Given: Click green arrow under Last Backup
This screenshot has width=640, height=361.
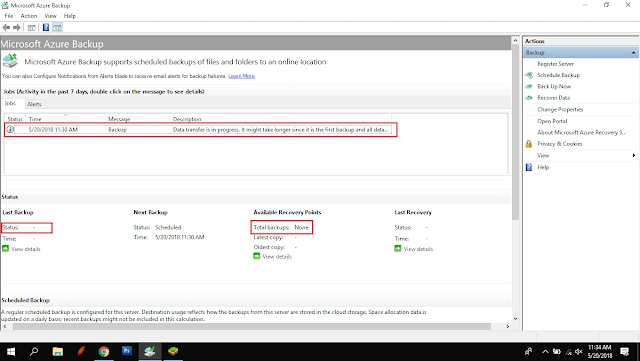Looking at the screenshot, I should point(5,248).
